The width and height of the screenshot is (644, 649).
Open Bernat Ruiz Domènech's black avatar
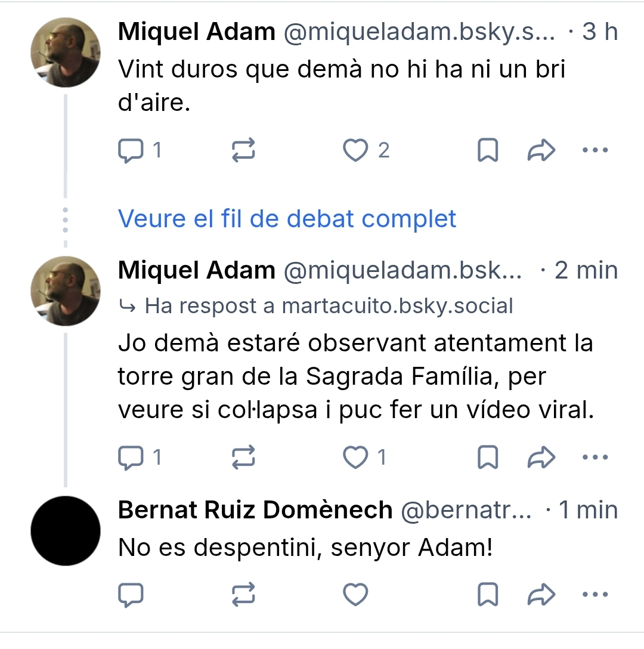(66, 531)
